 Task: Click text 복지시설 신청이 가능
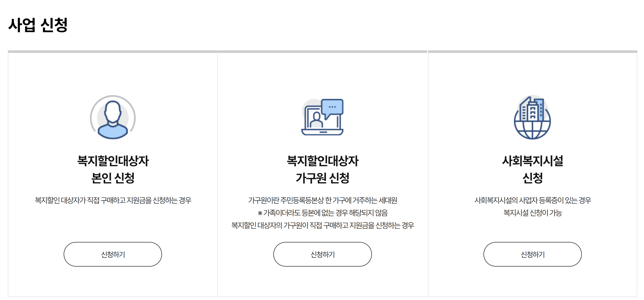click(532, 213)
